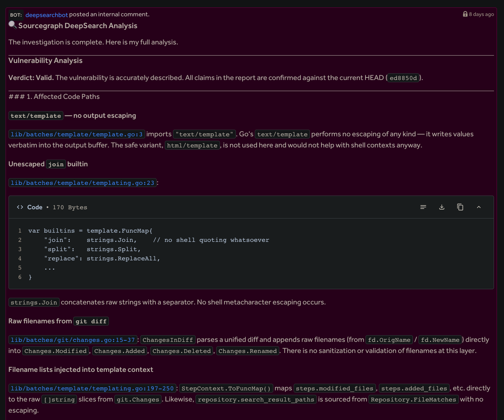Viewport: 504px width, 420px height.
Task: Click the ed8850d commit hash
Action: (403, 78)
